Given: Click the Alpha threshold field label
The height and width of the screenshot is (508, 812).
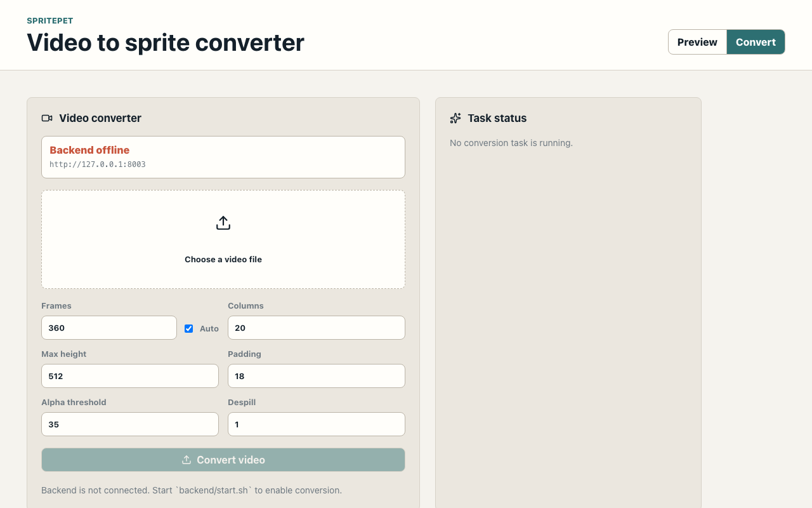Looking at the screenshot, I should [x=74, y=402].
